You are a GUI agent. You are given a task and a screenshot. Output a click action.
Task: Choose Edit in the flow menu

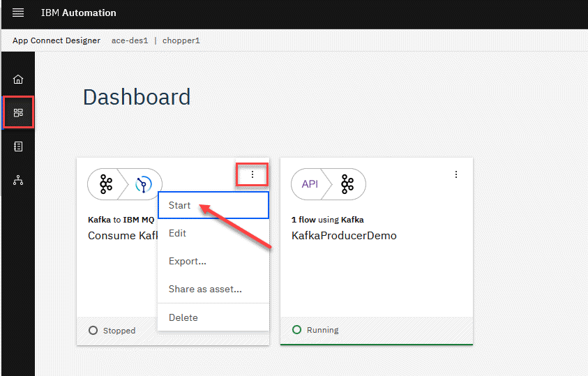pyautogui.click(x=177, y=233)
